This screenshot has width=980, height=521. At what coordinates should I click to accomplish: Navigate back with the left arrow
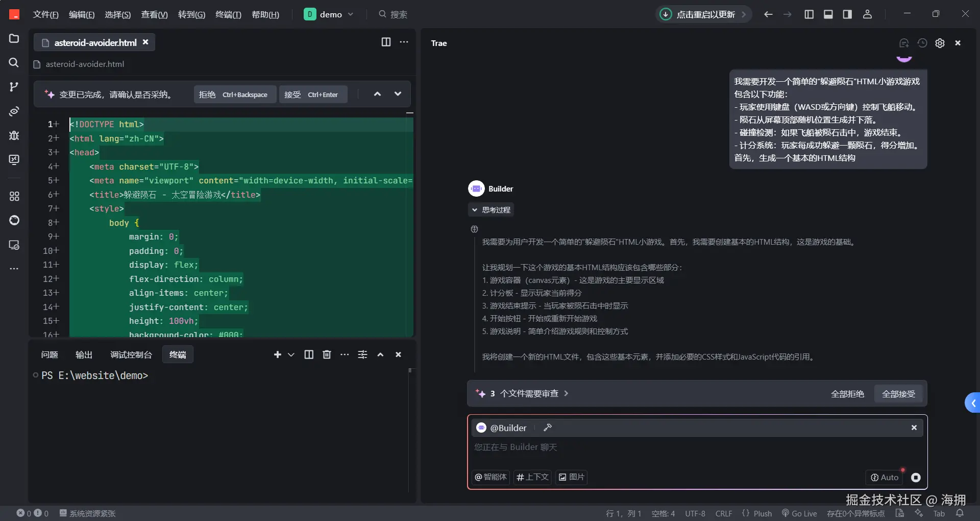click(x=768, y=14)
